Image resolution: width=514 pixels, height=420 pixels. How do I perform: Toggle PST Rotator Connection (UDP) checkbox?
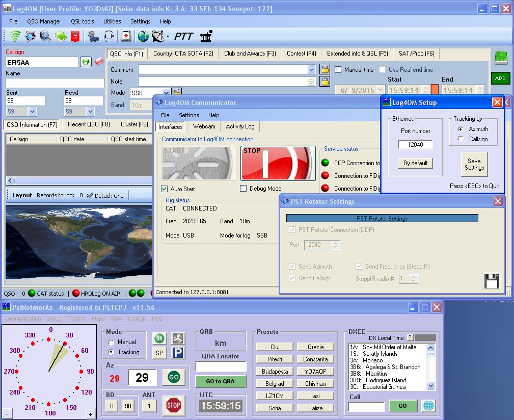point(292,230)
